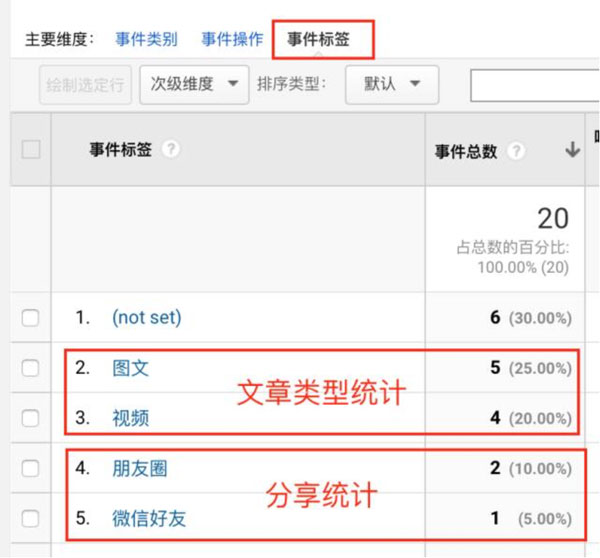Select the checkbox for 微信好友 row
Screen dimensions: 600x558
tap(31, 518)
